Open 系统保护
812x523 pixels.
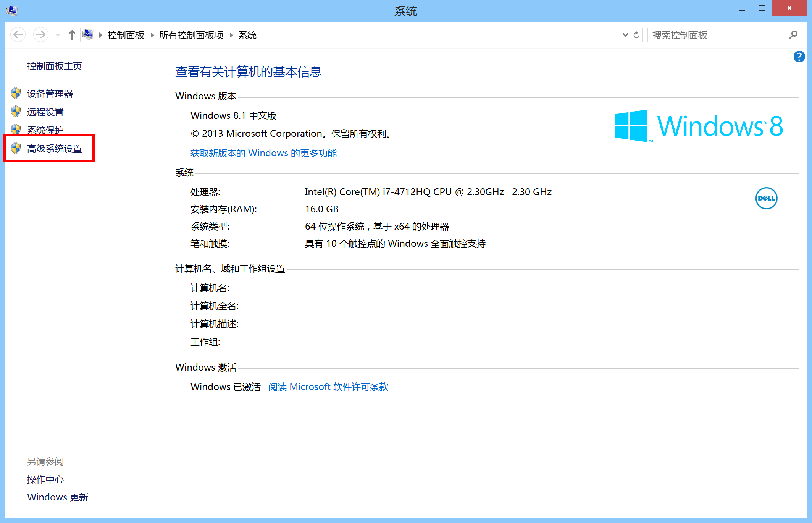45,130
